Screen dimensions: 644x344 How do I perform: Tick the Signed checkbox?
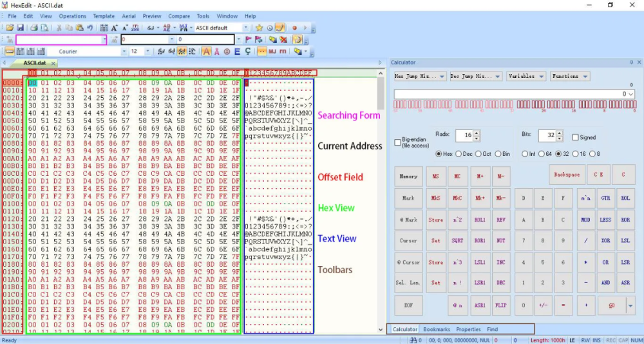pyautogui.click(x=575, y=137)
